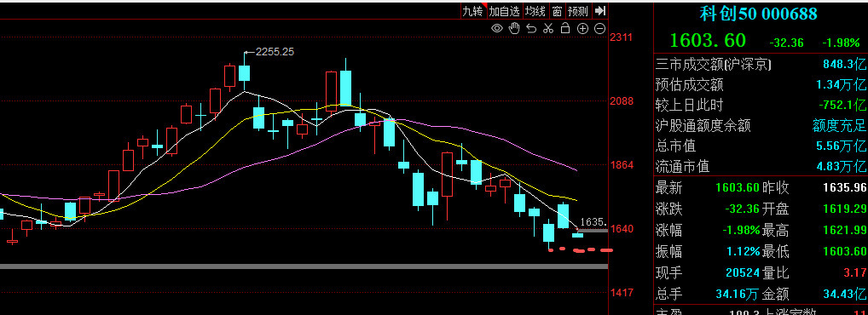Open the 预测 forecast tab
The image size is (868, 315).
[x=578, y=10]
